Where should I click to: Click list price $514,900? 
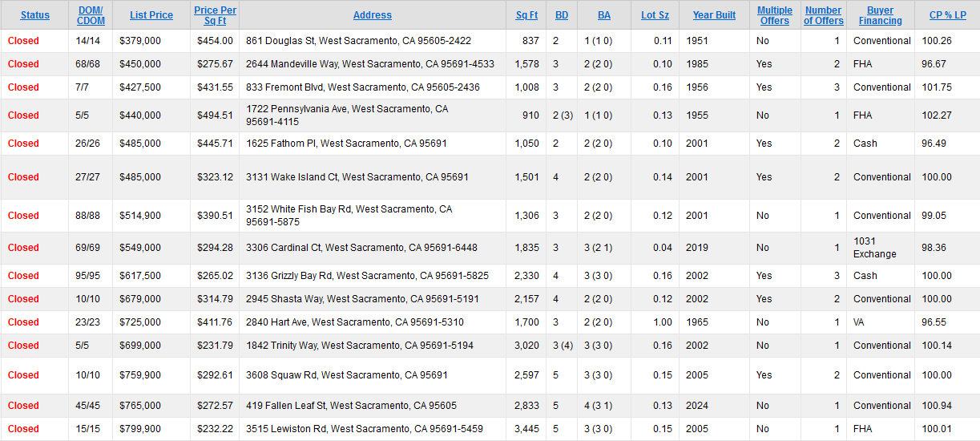pos(140,216)
